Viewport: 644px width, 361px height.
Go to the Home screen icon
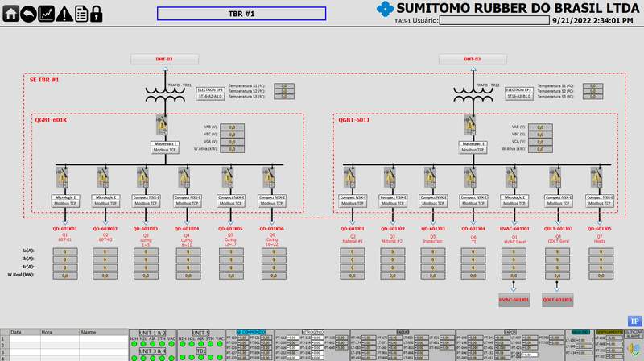(x=10, y=14)
